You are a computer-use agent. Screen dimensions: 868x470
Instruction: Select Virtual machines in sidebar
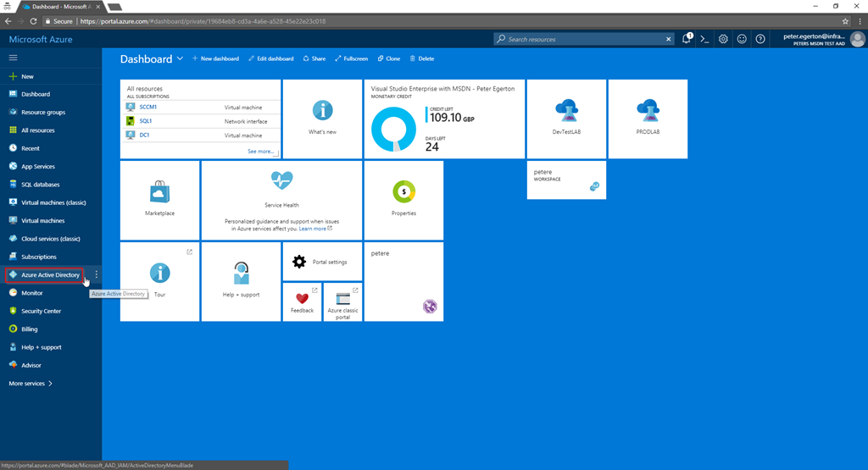point(42,220)
